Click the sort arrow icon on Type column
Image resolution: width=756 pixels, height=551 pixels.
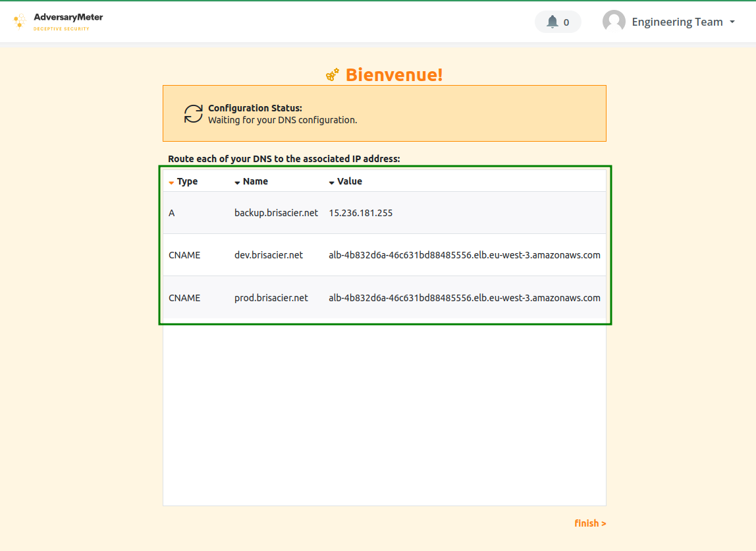[x=171, y=181]
